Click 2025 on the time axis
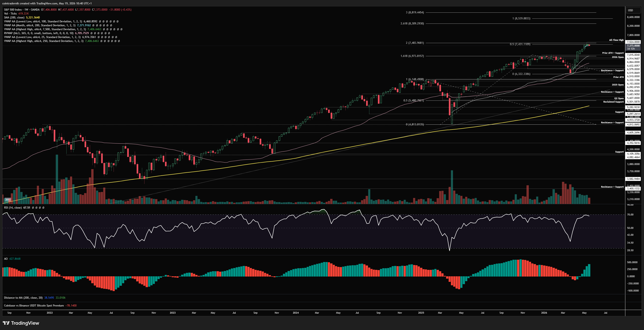The width and height of the screenshot is (644, 330). pyautogui.click(x=421, y=313)
